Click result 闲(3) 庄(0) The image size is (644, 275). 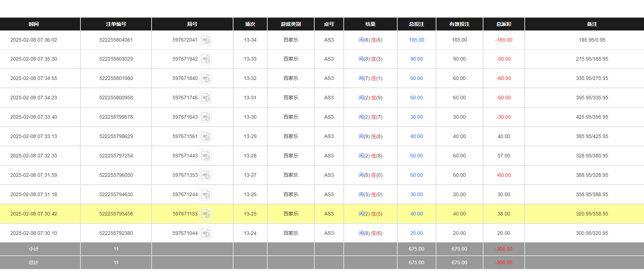click(x=370, y=194)
